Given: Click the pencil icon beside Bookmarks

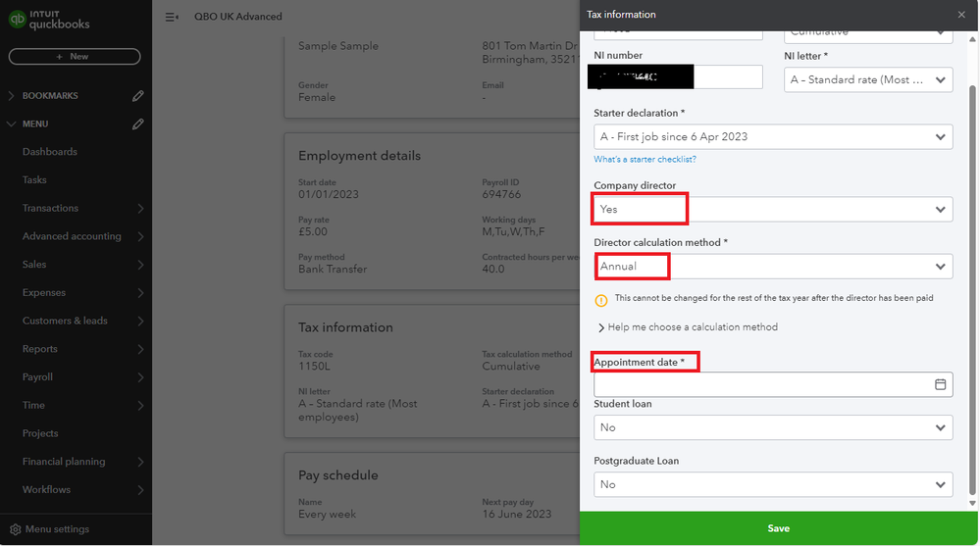Looking at the screenshot, I should (x=138, y=96).
